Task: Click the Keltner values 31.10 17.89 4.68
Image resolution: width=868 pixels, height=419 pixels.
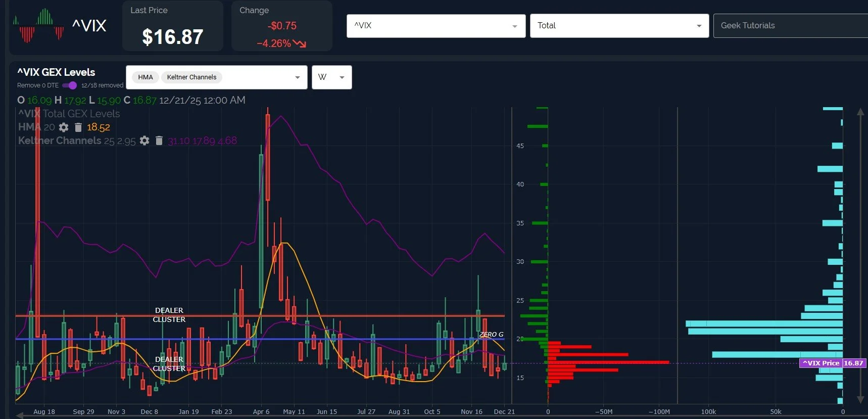Action: point(202,141)
